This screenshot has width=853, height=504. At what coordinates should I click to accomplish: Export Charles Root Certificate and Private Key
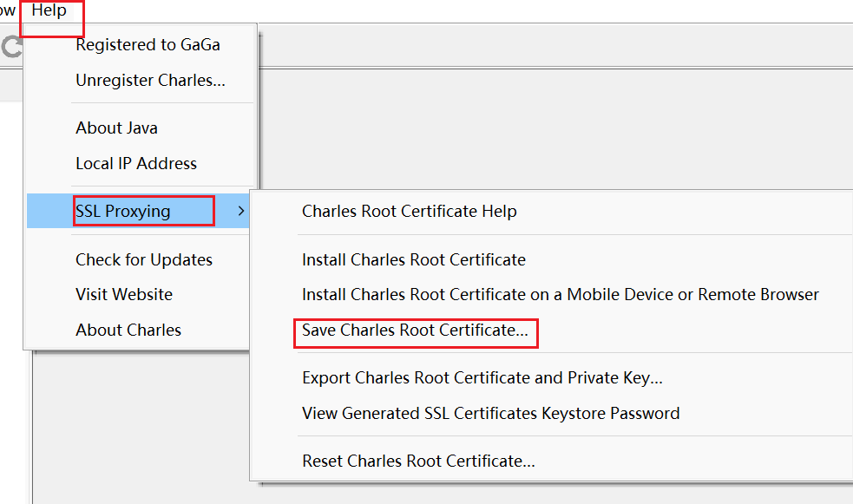click(482, 378)
